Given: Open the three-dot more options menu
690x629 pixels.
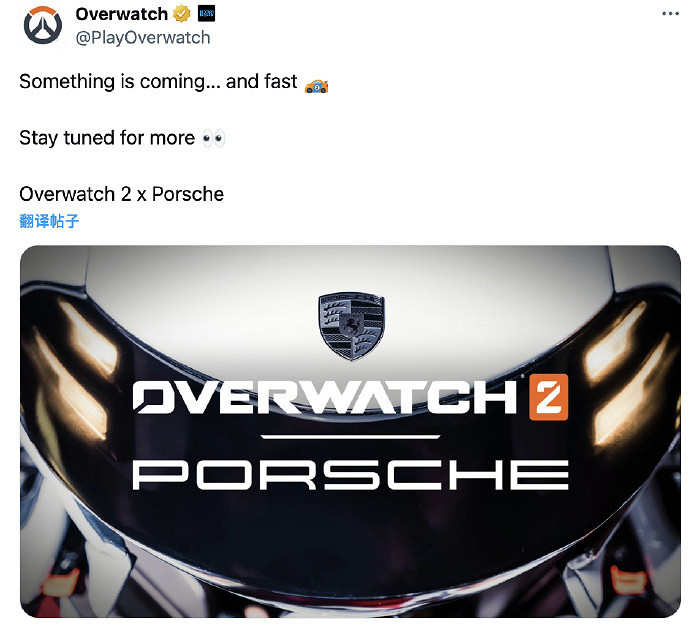Looking at the screenshot, I should click(670, 14).
